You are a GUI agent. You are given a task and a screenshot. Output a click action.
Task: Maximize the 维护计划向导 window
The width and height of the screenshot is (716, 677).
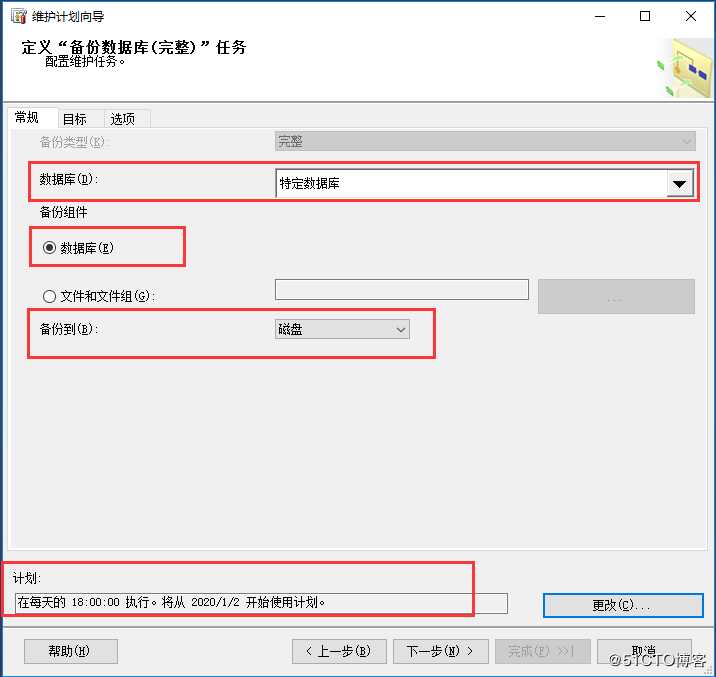click(645, 16)
